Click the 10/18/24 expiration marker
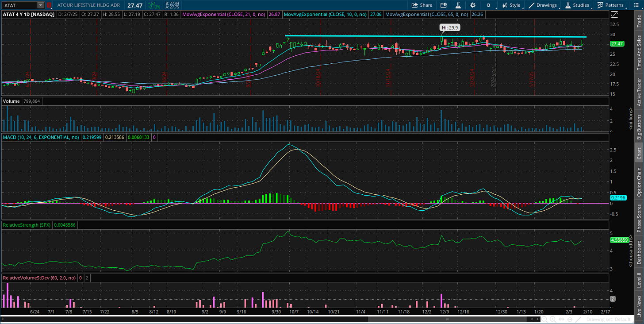The image size is (644, 324). (x=318, y=78)
